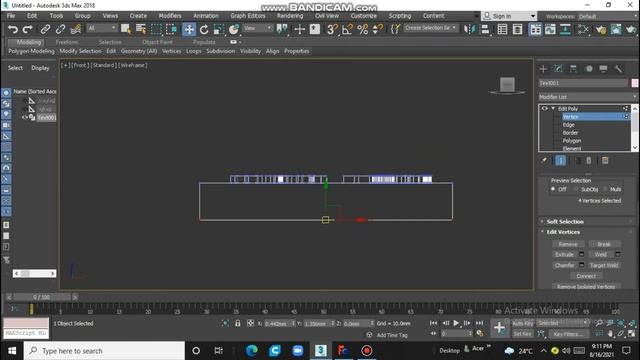Click the Text001 object color swatch
This screenshot has height=360, width=640.
635,83
